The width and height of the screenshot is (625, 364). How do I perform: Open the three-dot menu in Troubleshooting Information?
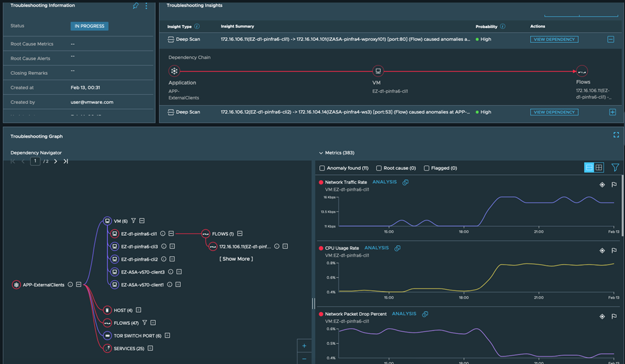(x=146, y=6)
